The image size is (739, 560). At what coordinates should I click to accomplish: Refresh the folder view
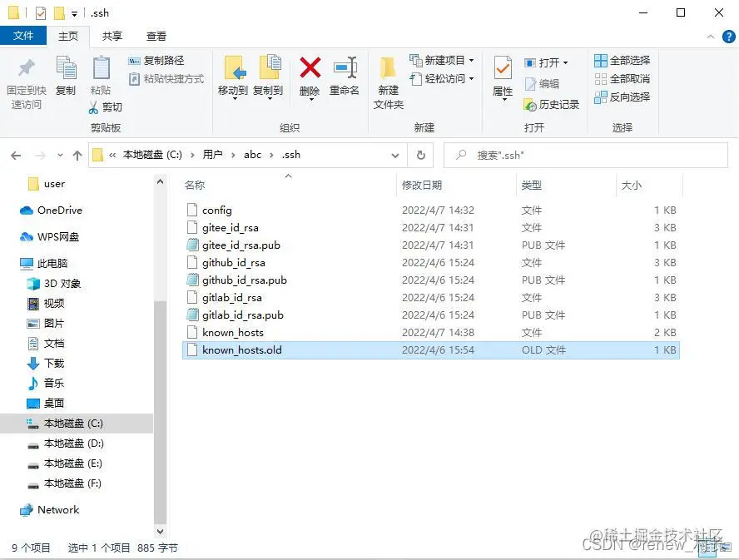click(x=420, y=155)
